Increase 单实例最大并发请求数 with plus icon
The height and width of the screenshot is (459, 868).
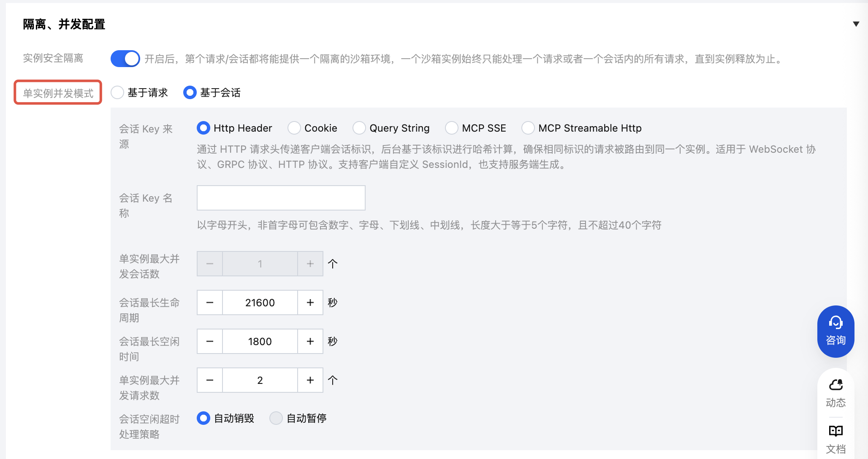310,380
